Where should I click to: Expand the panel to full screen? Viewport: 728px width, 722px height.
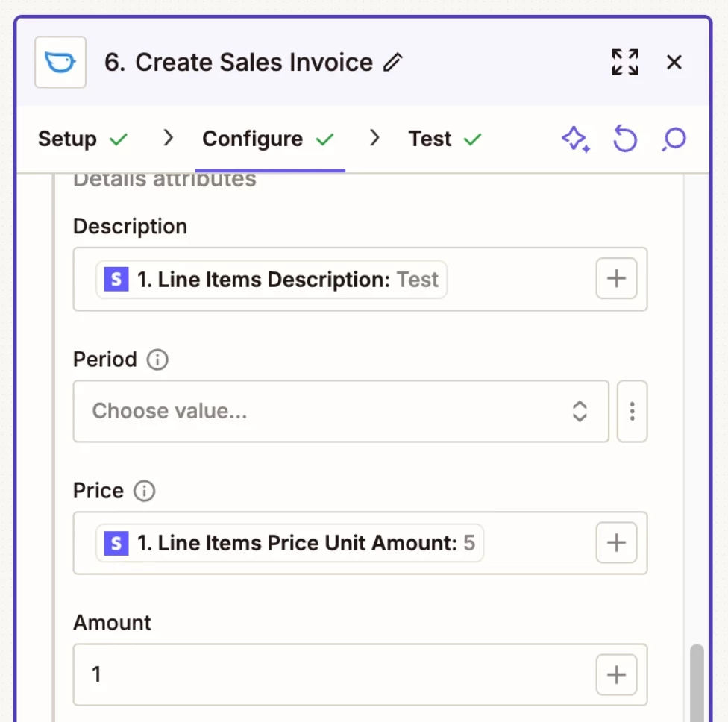point(625,62)
